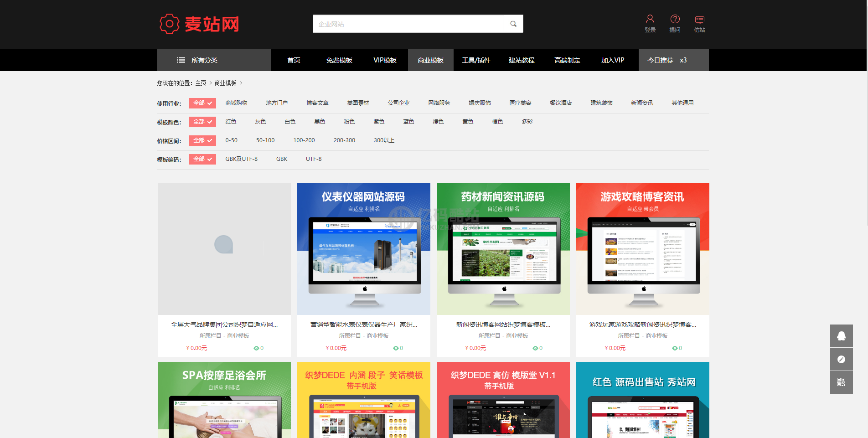
Task: Open title 全屏大气品牌集团公司织梦自适应网...
Action: (224, 325)
